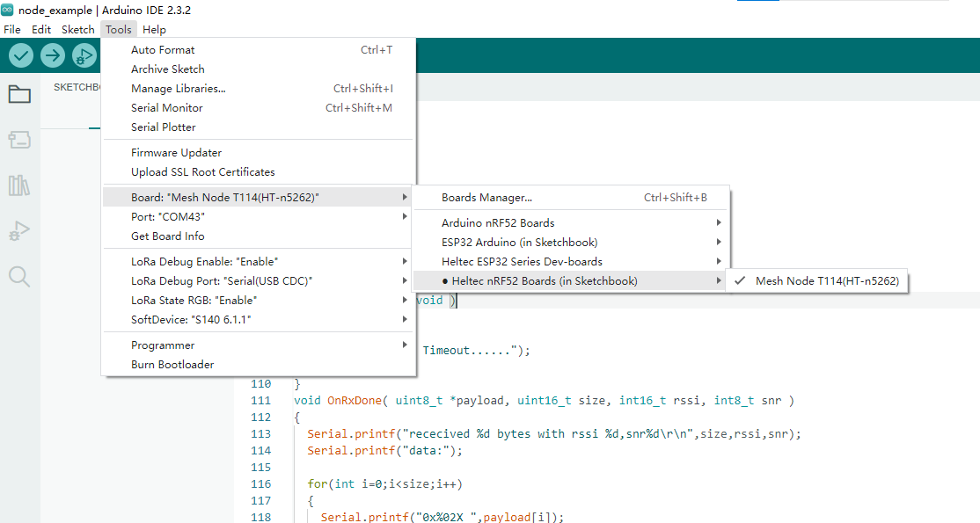Click the Upload arrow toolbar button

click(53, 56)
